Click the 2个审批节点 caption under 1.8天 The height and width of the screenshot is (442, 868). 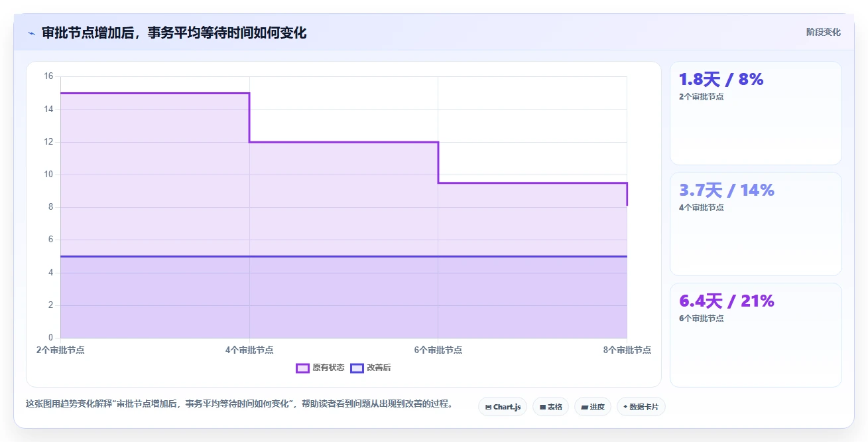pos(702,97)
